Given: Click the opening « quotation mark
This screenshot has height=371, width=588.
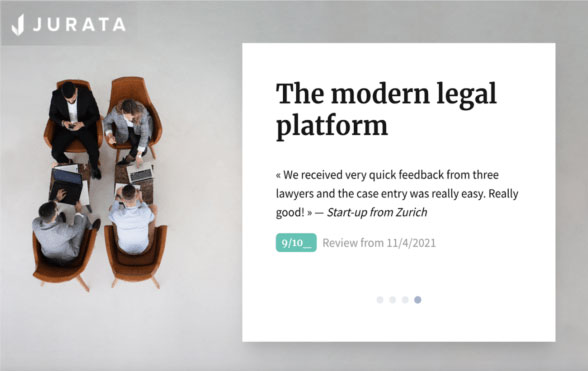Looking at the screenshot, I should tap(278, 175).
